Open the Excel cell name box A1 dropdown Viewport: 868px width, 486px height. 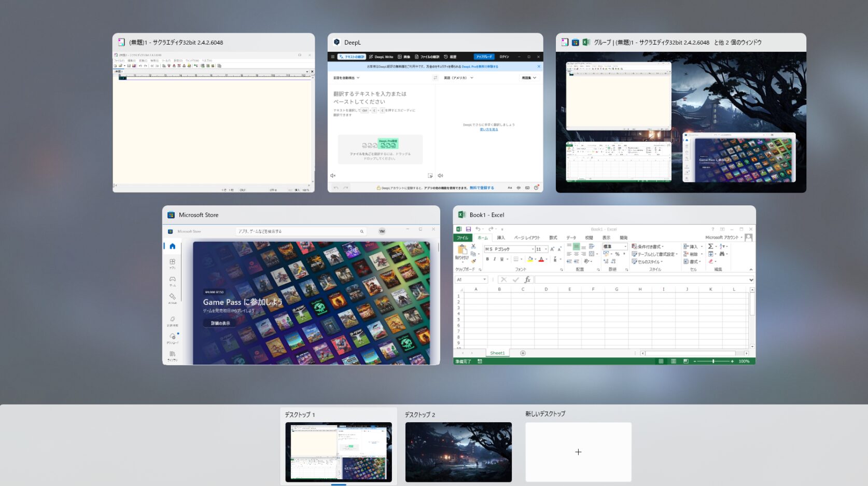[x=484, y=280]
